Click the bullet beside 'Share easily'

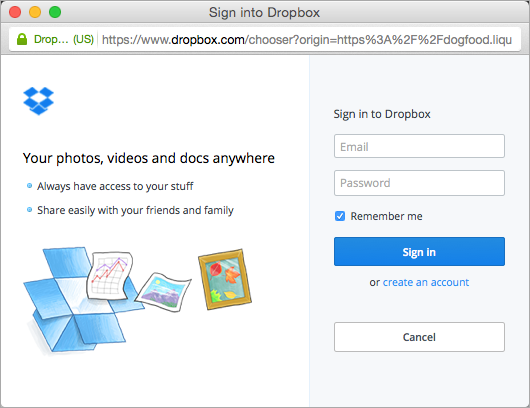coord(29,210)
